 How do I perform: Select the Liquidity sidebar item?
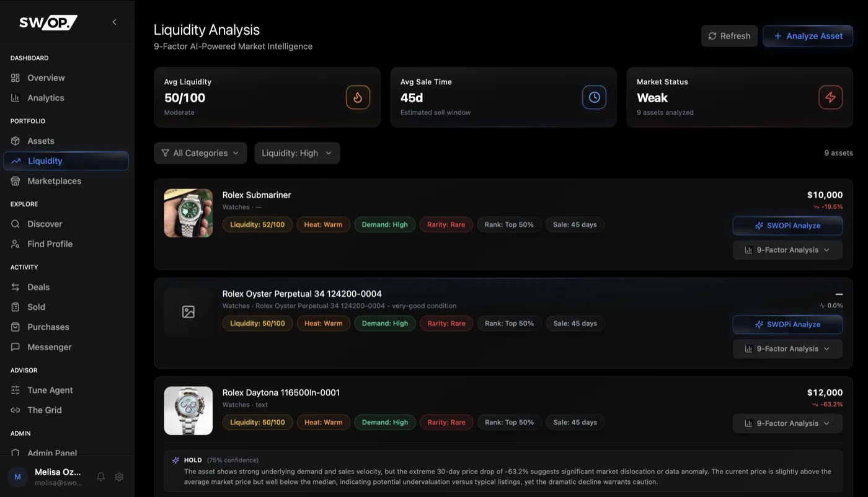tap(66, 161)
